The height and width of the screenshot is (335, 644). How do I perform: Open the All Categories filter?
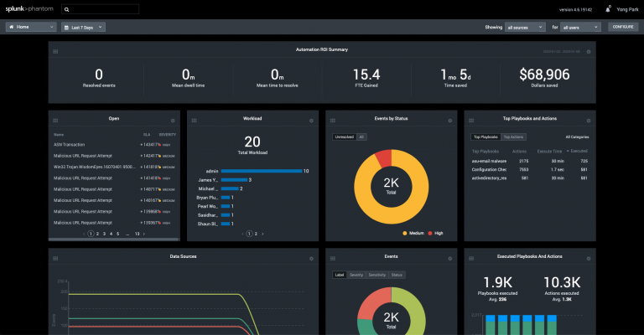(x=577, y=137)
